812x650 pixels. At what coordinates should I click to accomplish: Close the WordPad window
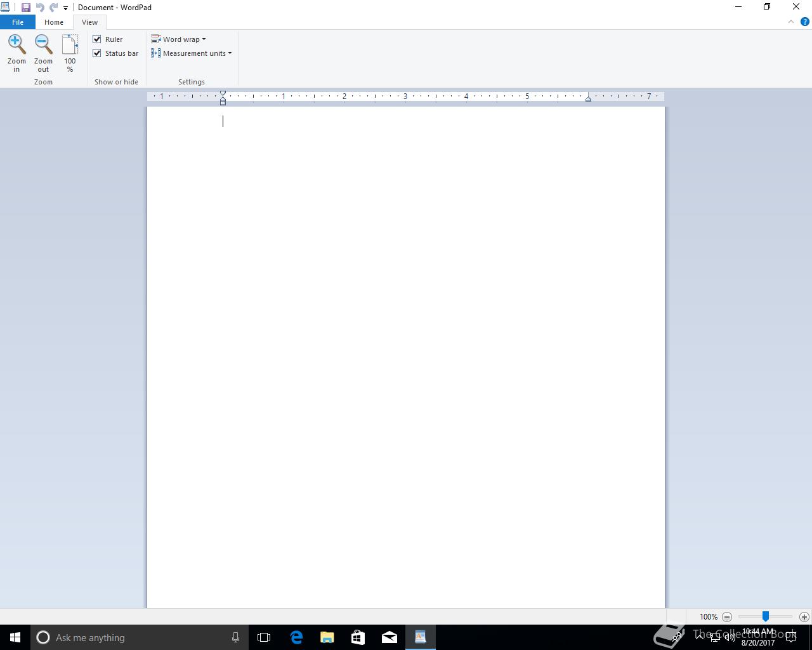(796, 7)
